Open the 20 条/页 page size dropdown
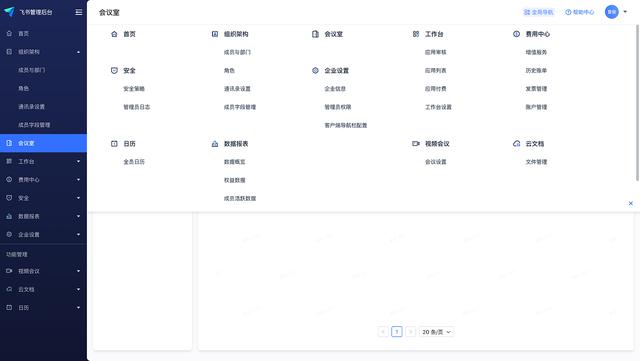640x361 pixels. 436,332
